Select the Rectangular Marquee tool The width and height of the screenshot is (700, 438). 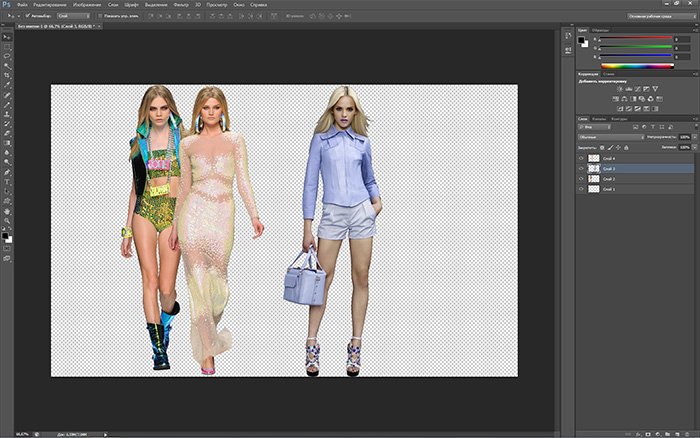7,47
